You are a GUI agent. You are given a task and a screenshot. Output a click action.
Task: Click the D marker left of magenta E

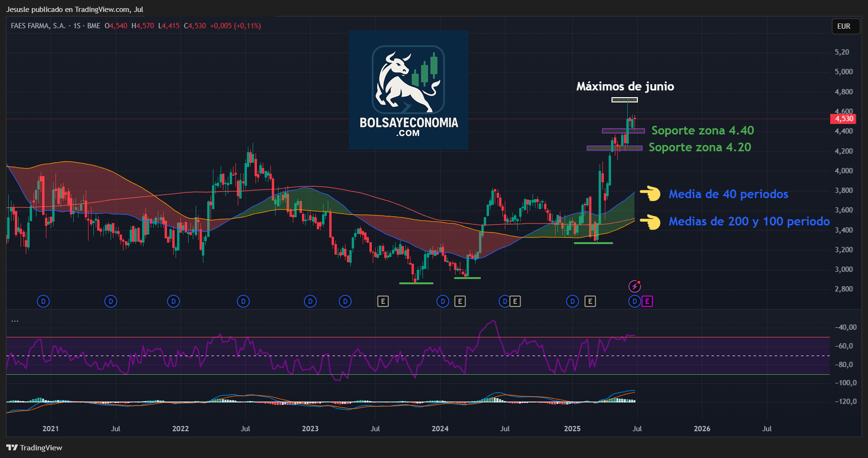tap(634, 302)
